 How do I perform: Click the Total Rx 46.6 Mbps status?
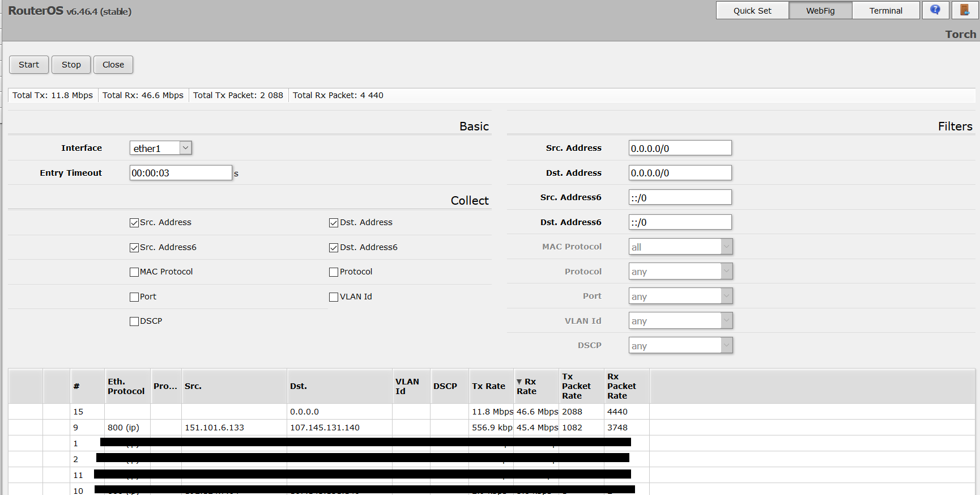pyautogui.click(x=143, y=95)
